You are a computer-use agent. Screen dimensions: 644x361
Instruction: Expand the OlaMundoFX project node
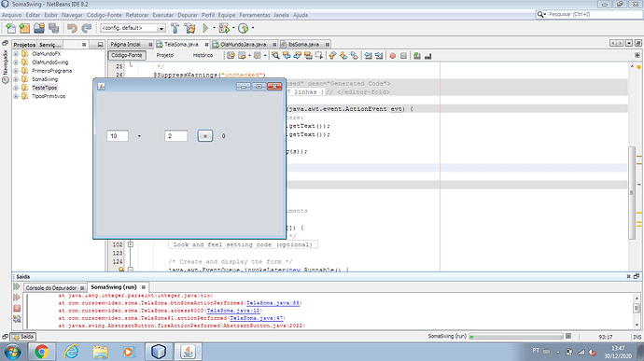pyautogui.click(x=16, y=54)
